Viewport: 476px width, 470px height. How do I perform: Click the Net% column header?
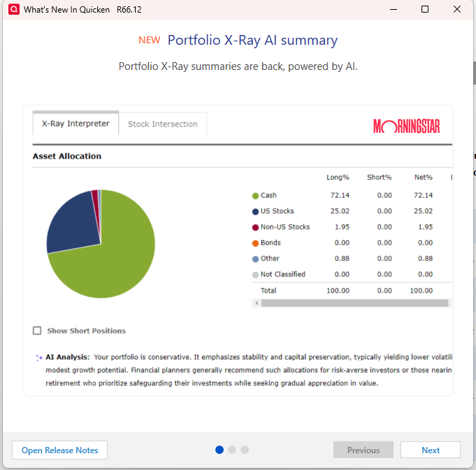click(x=424, y=177)
